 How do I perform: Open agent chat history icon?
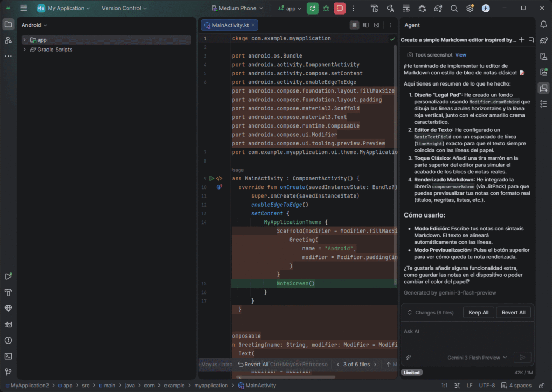pyautogui.click(x=531, y=40)
